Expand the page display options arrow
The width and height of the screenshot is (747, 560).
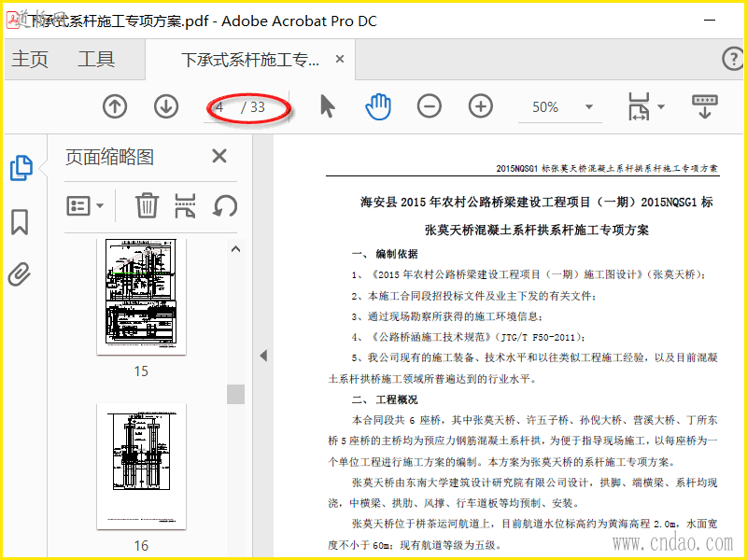[661, 106]
